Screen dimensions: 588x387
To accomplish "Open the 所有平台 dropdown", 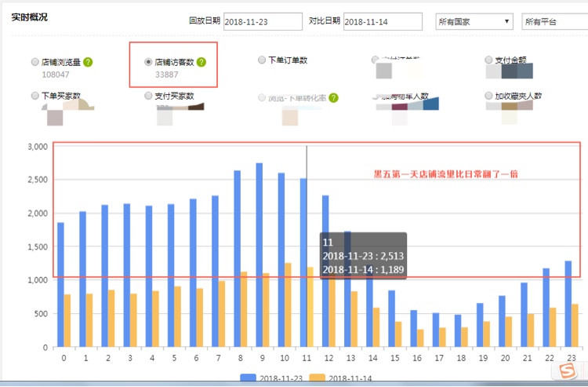I will (555, 21).
